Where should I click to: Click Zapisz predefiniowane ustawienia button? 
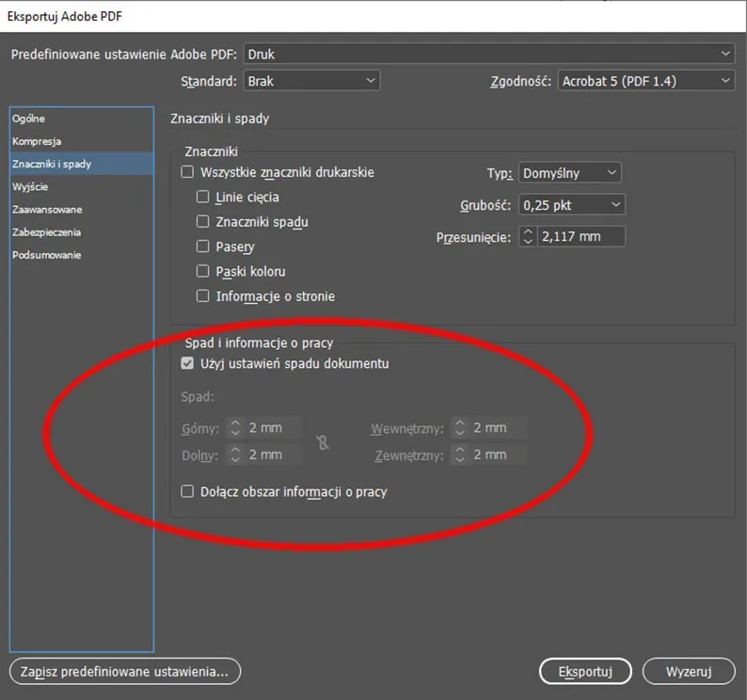(125, 671)
